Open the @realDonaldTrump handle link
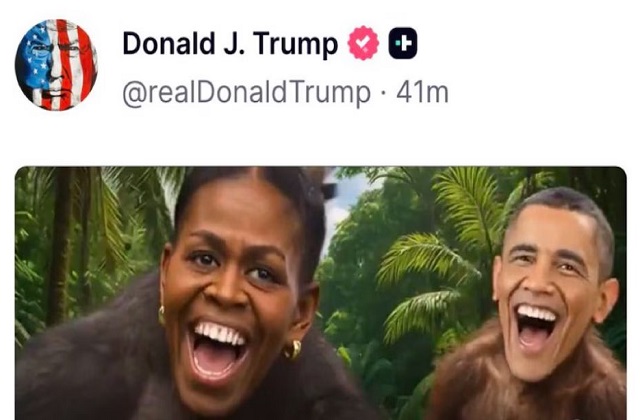Viewport: 640px width, 420px height. (x=247, y=93)
